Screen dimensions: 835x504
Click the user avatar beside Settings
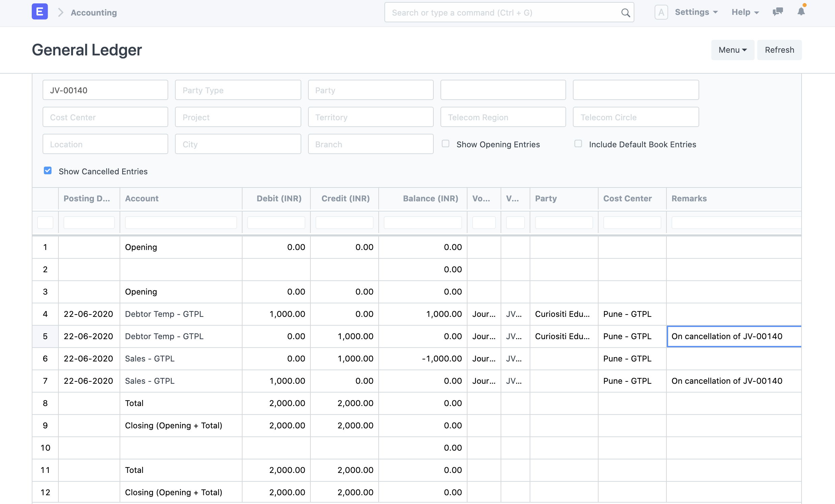tap(661, 11)
